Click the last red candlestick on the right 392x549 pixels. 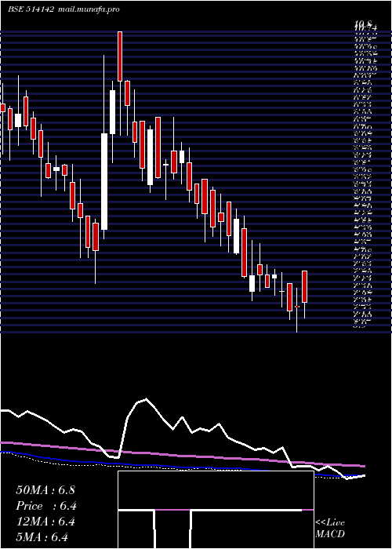pyautogui.click(x=304, y=286)
